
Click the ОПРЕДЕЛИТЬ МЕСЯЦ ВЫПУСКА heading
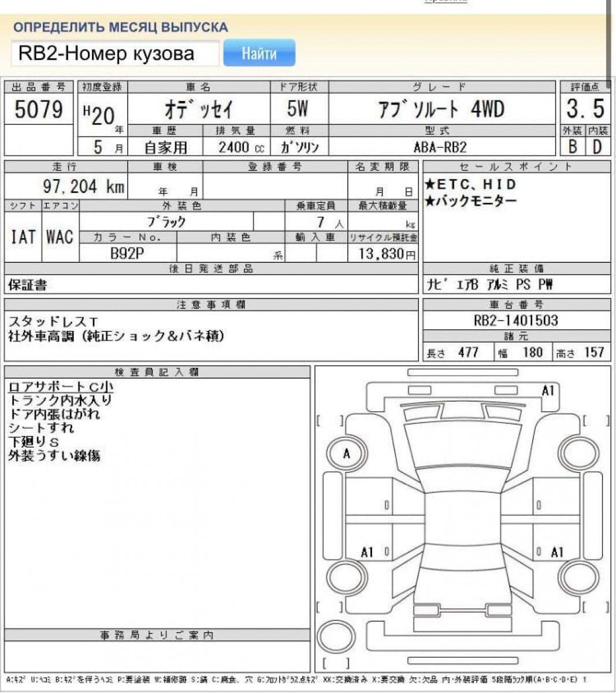120,27
